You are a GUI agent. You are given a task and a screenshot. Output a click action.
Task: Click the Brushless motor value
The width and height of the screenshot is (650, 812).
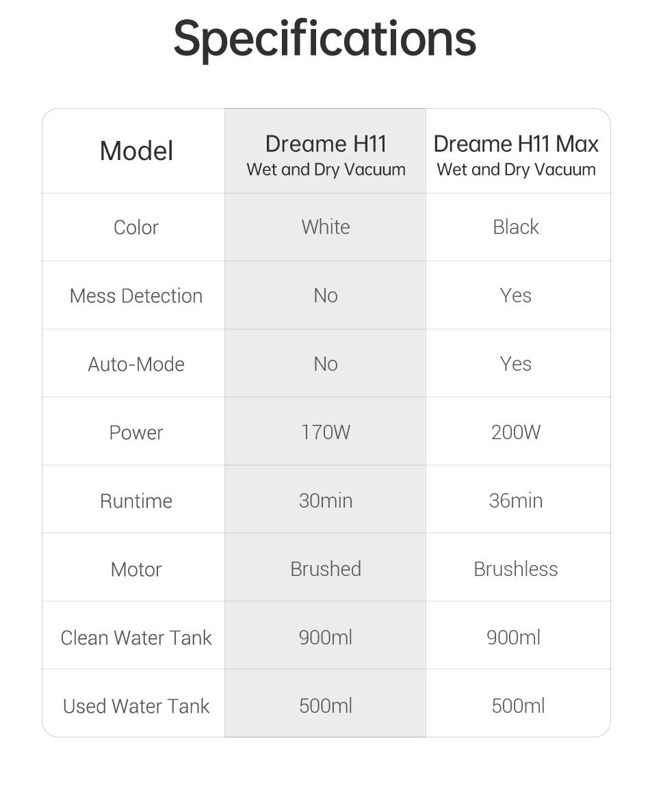tap(516, 569)
